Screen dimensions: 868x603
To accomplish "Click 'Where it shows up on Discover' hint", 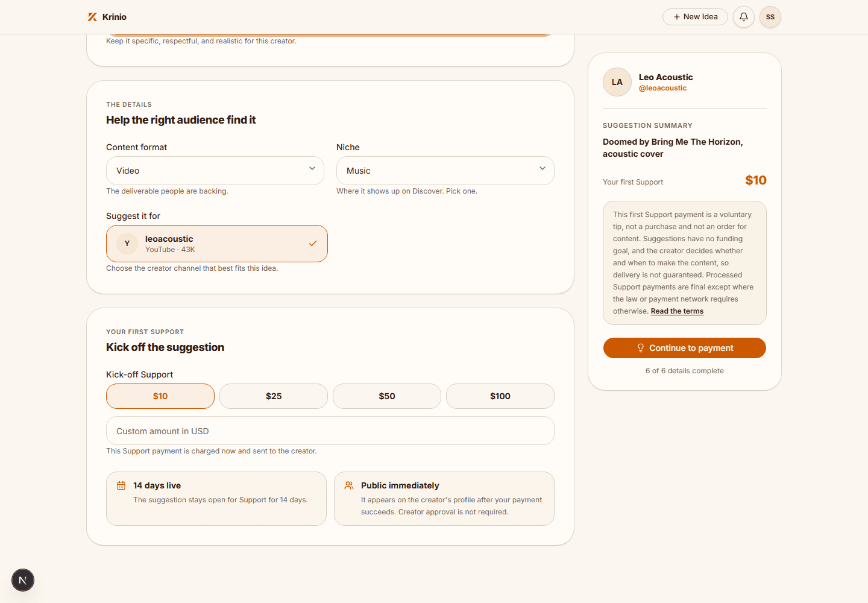I will click(407, 191).
